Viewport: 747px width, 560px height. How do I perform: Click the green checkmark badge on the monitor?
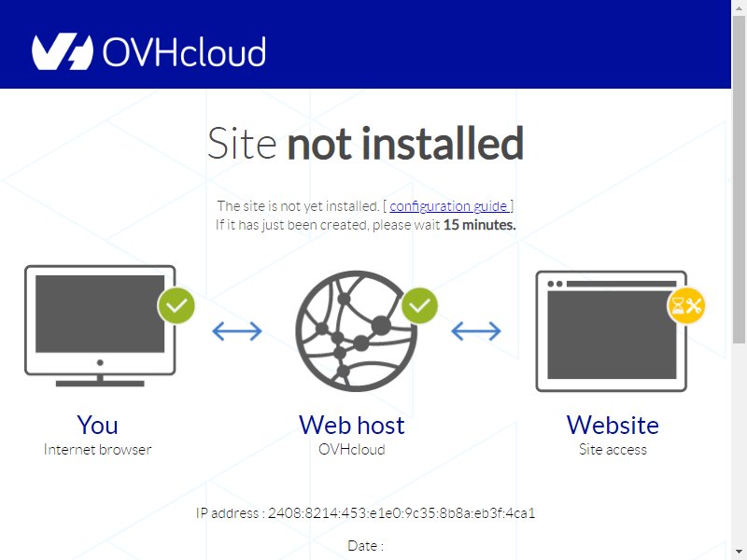[176, 306]
